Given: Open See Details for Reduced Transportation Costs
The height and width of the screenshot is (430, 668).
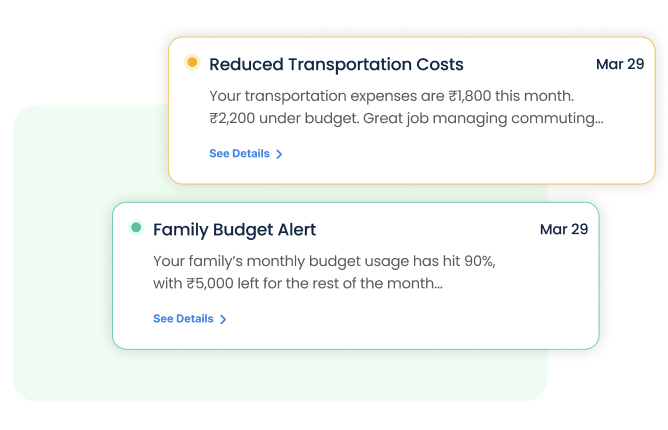Looking at the screenshot, I should (240, 154).
